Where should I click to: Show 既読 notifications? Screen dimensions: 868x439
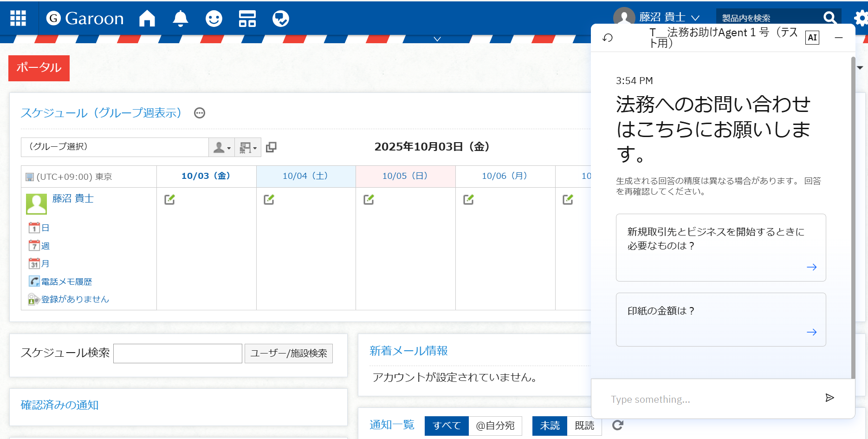click(584, 426)
